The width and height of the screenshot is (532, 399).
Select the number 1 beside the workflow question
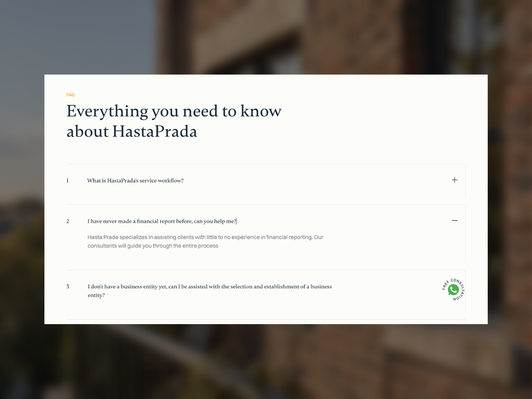tap(68, 181)
